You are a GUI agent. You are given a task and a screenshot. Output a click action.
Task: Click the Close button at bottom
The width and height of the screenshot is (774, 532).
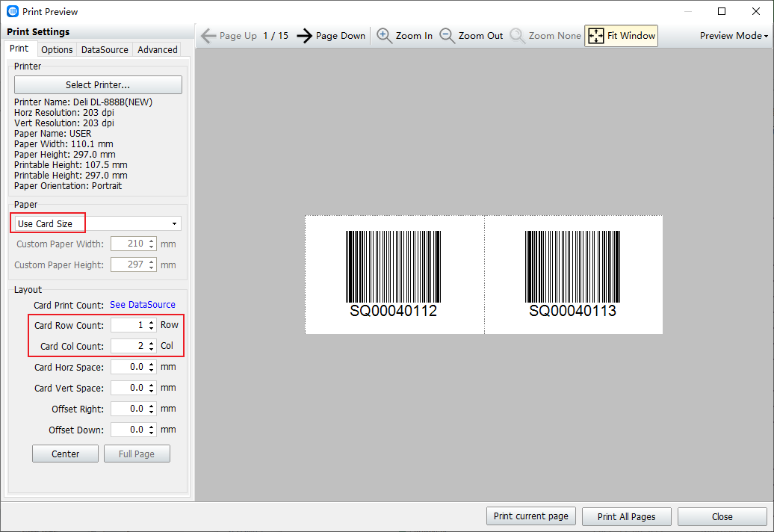pyautogui.click(x=722, y=517)
